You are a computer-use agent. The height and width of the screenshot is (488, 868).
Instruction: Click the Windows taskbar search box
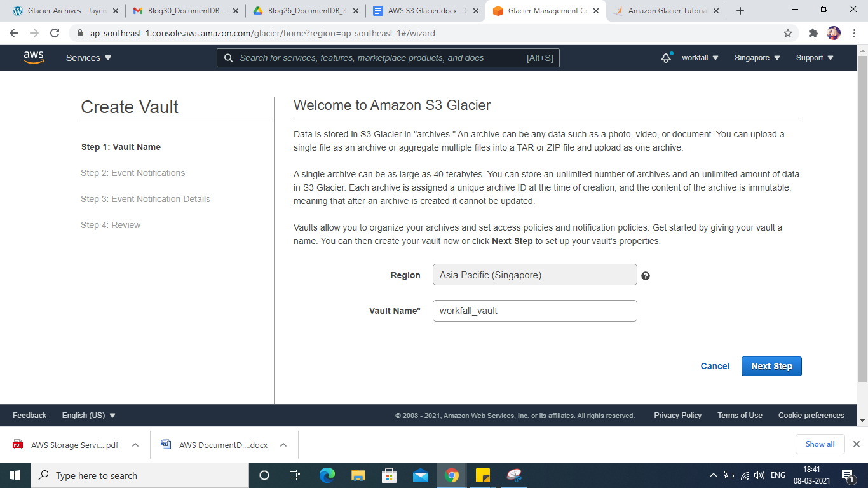[140, 475]
